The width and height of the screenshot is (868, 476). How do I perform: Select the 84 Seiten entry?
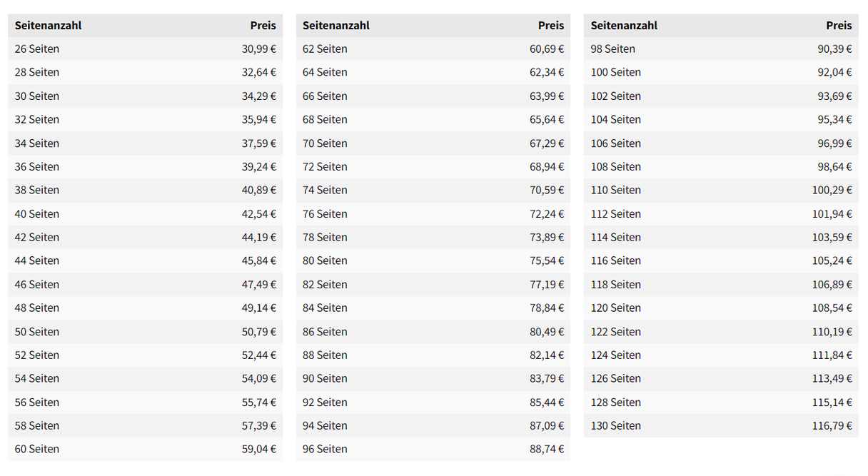click(325, 308)
